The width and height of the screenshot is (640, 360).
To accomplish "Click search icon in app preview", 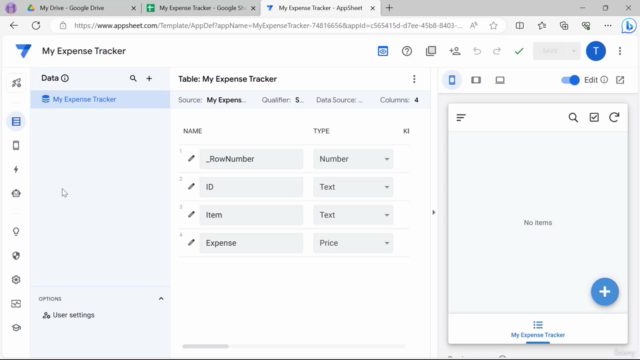I will 573,118.
